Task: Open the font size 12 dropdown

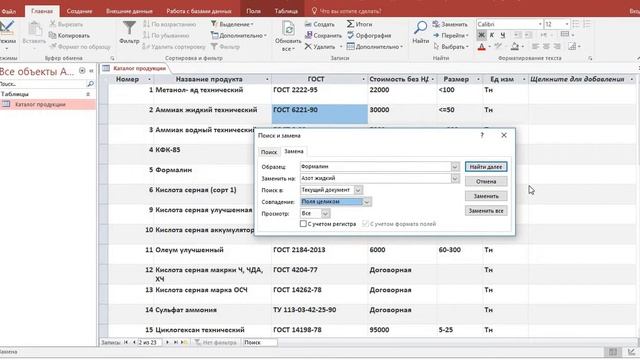Action: [x=567, y=24]
